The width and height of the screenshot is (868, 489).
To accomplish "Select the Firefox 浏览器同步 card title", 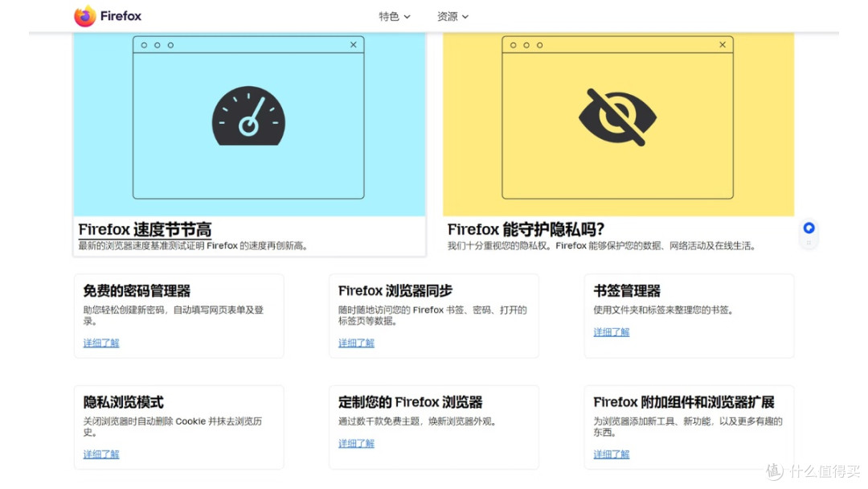I will point(395,290).
